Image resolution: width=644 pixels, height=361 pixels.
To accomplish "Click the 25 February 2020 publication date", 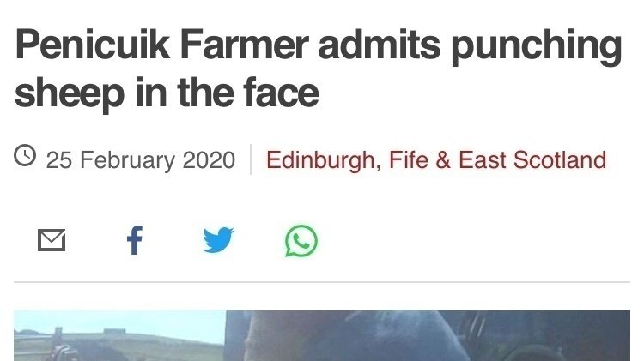I will tap(140, 160).
